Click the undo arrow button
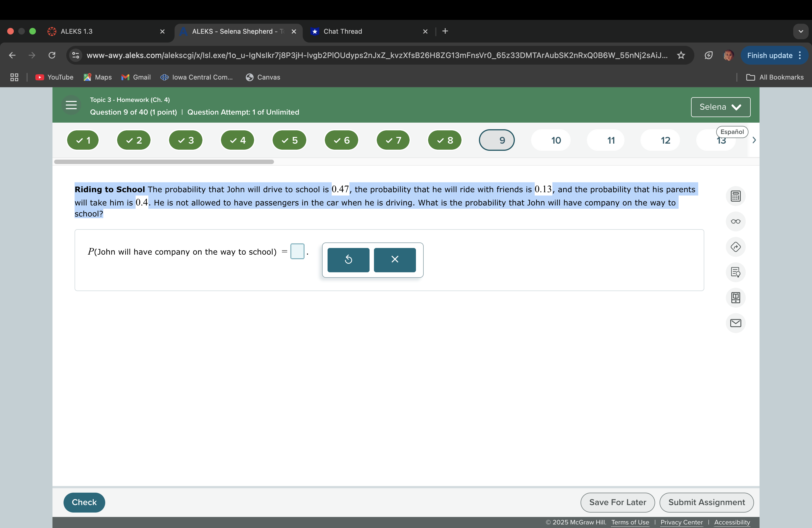Image resolution: width=812 pixels, height=528 pixels. pyautogui.click(x=348, y=260)
